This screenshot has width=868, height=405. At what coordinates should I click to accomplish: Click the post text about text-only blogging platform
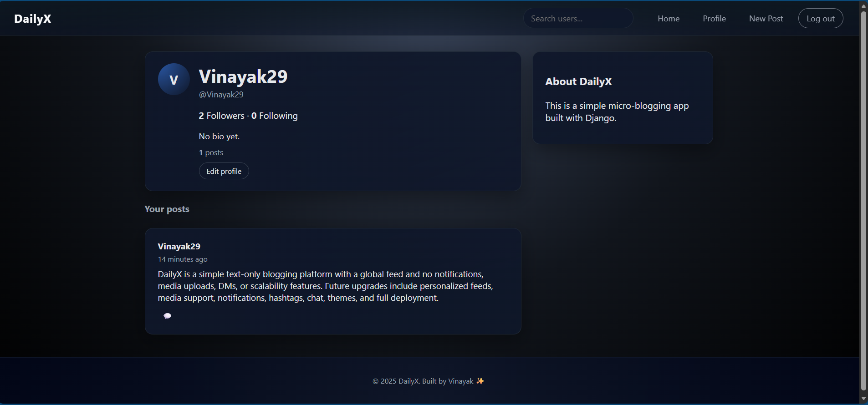coord(326,286)
